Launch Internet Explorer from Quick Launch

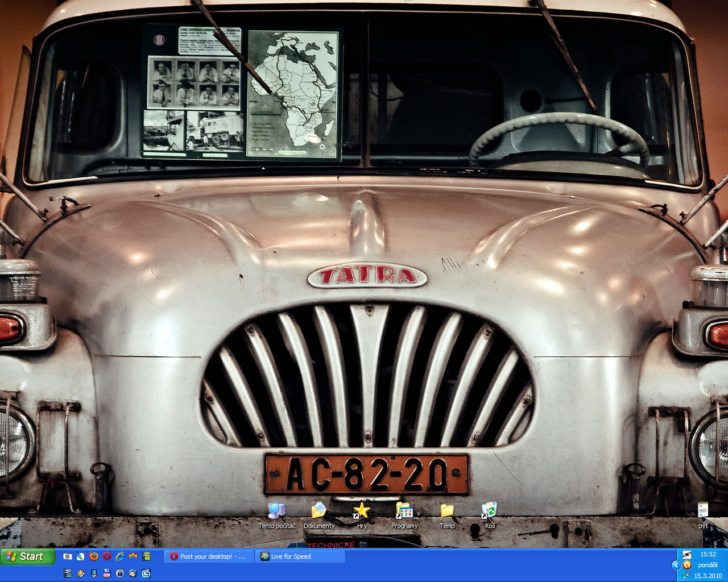point(120,556)
